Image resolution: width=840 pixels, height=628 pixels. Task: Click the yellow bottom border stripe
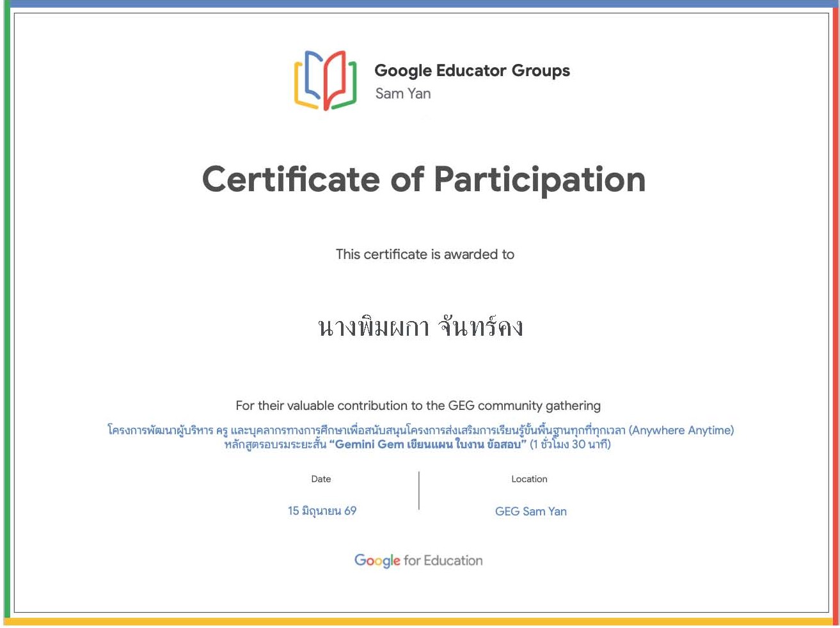[x=420, y=621]
